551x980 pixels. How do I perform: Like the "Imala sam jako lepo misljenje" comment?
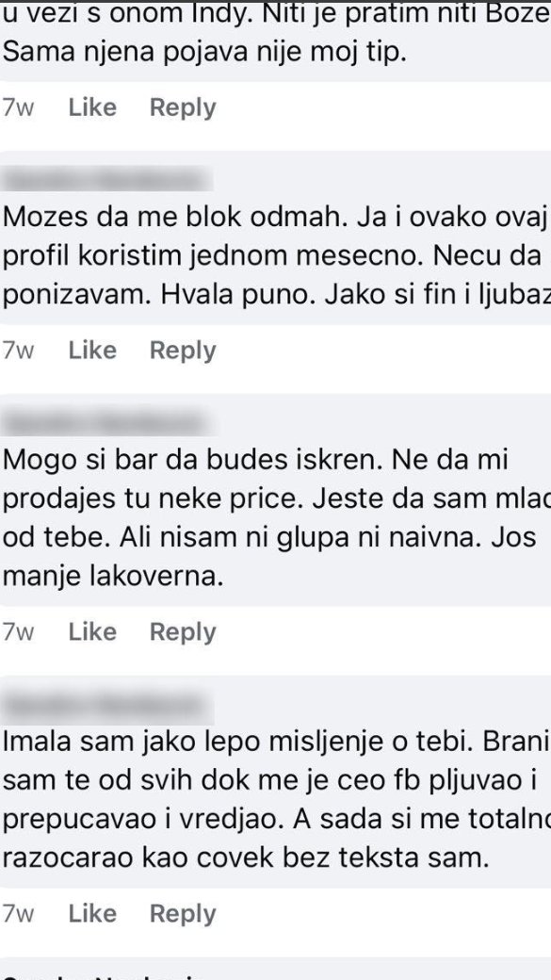[92, 914]
